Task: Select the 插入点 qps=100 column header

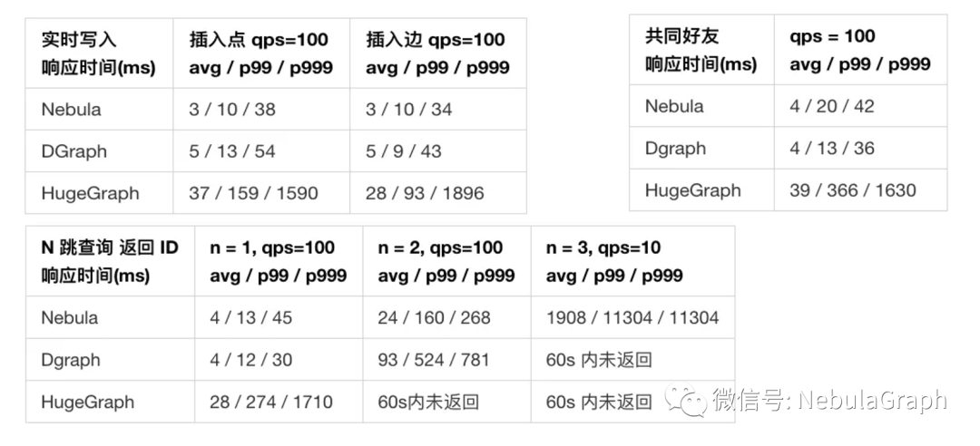Action: (x=261, y=53)
